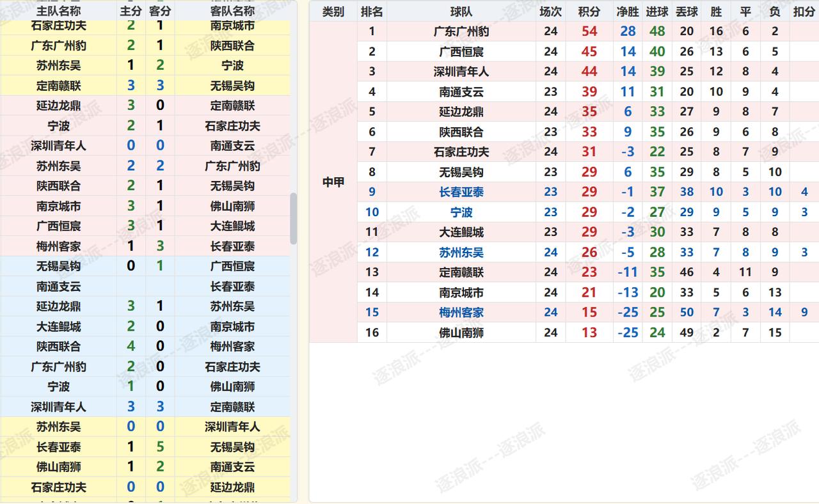Click away team 梅州客家 in the 陕西联合 match
The height and width of the screenshot is (504, 819).
232,347
